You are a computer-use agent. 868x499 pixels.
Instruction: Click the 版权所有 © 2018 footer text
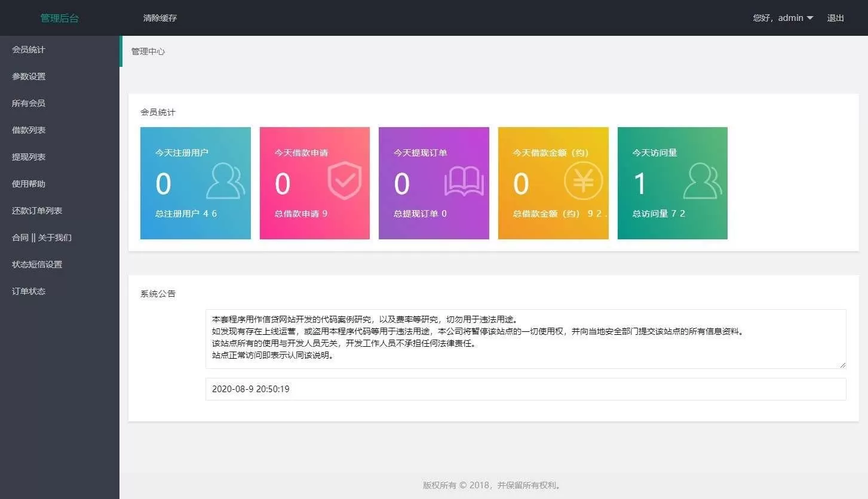tap(492, 485)
